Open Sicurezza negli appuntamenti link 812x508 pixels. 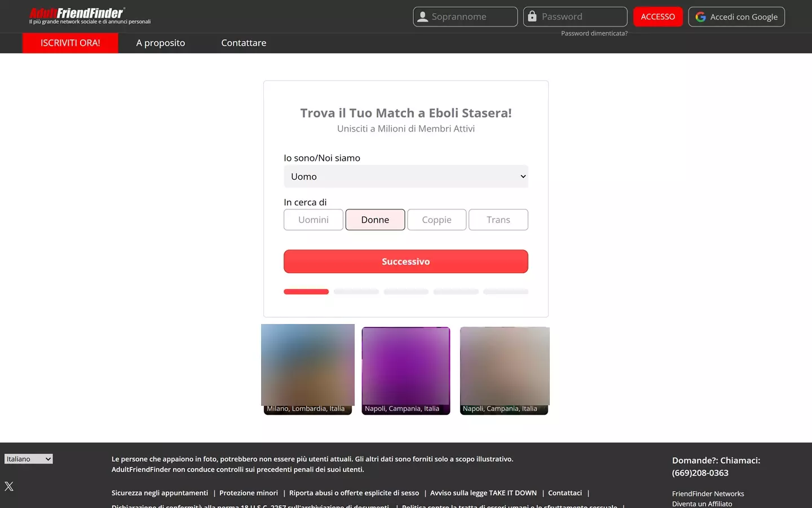click(160, 493)
